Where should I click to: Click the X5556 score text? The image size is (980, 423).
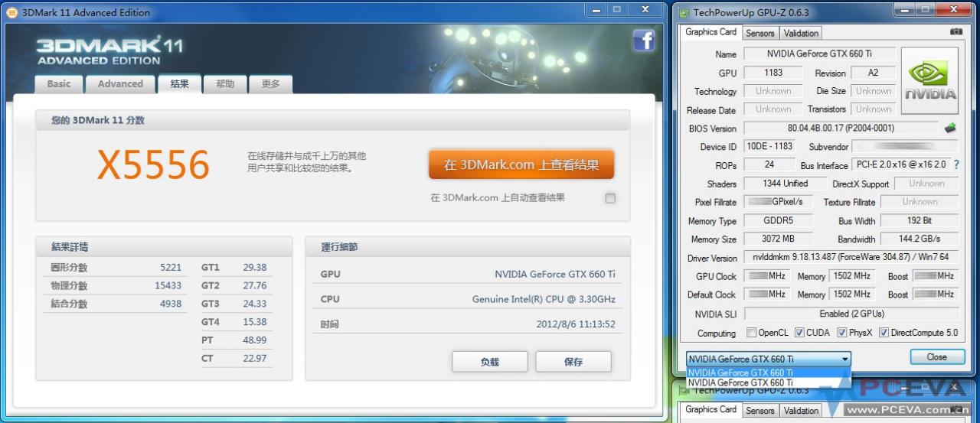point(153,164)
